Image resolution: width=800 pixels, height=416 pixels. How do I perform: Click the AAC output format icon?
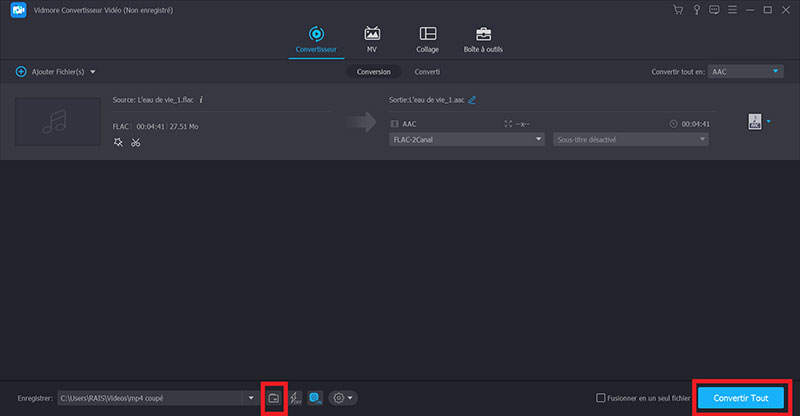click(x=755, y=122)
